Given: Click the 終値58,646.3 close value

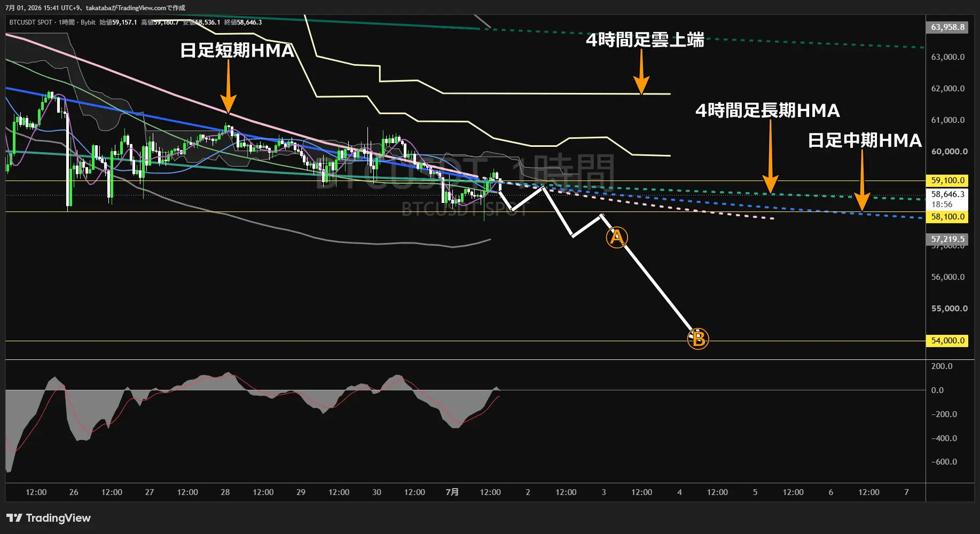Looking at the screenshot, I should tap(243, 22).
